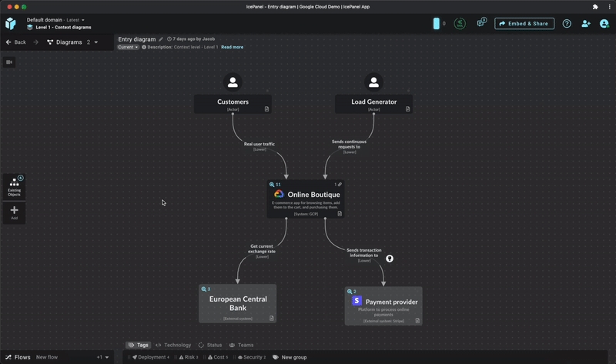Zoom into European Central Bank magnifier 3

coord(206,289)
